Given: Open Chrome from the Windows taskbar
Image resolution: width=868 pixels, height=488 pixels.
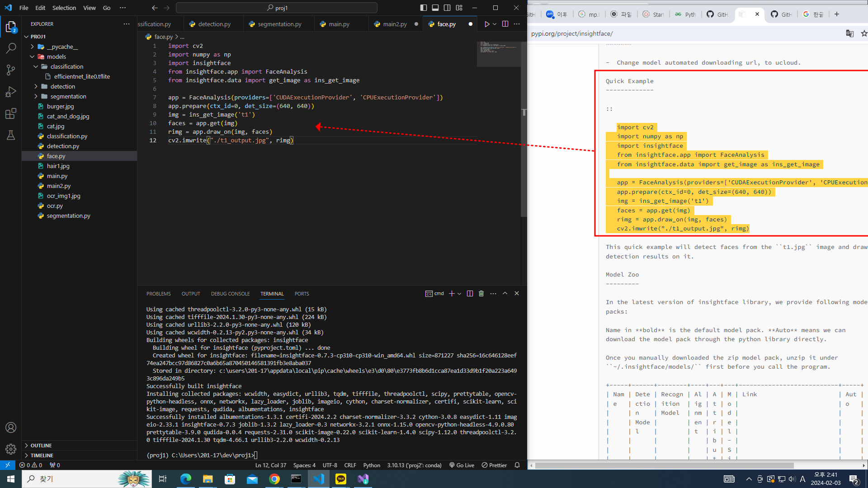Looking at the screenshot, I should coord(274,479).
